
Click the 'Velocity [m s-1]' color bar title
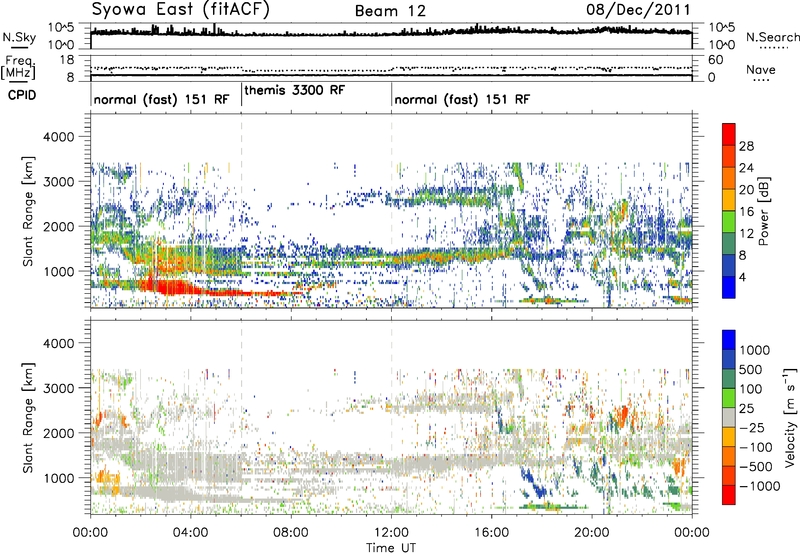pos(790,417)
